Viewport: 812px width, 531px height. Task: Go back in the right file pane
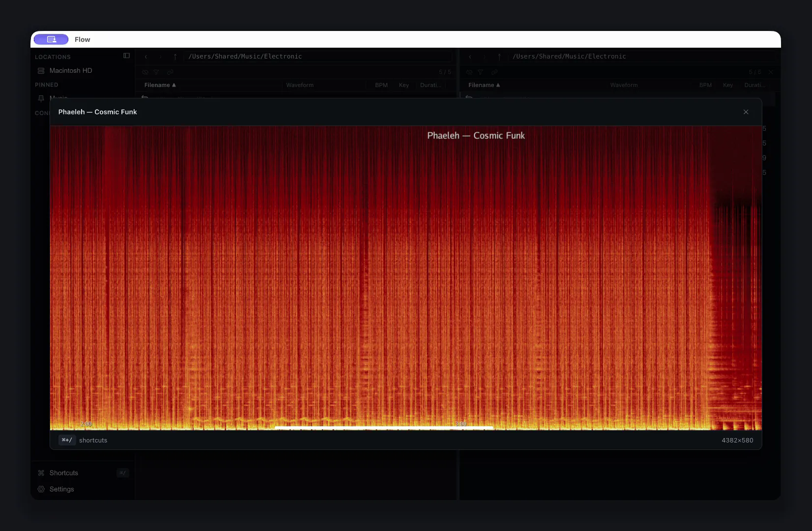470,57
